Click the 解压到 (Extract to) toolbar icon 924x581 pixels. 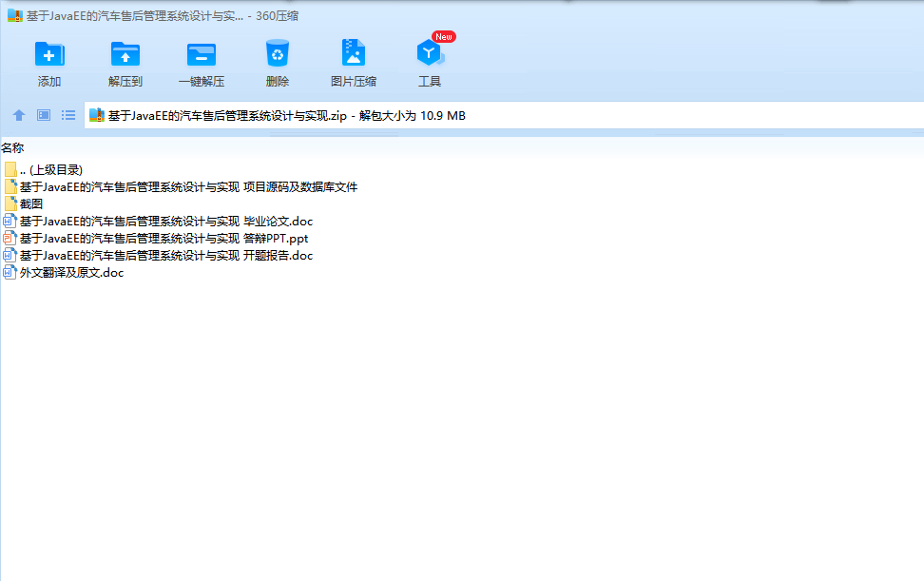pyautogui.click(x=125, y=54)
